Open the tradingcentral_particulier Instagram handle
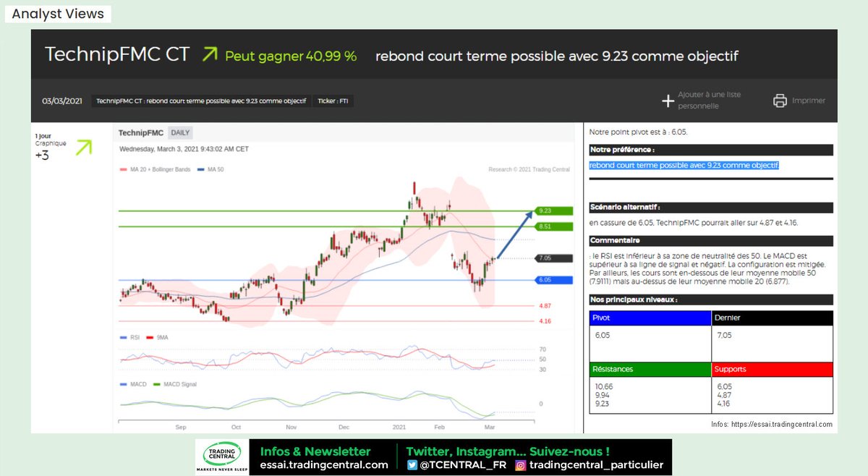Viewport: 868px width, 476px height. [x=596, y=465]
